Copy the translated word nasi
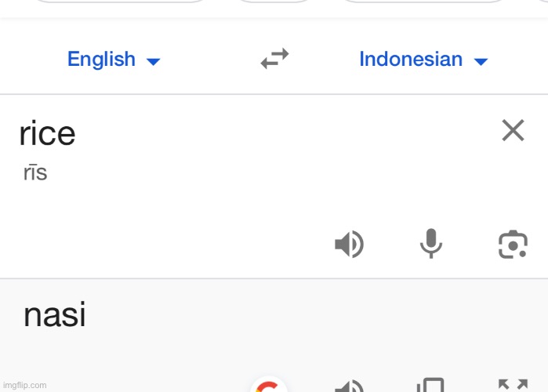 click(431, 385)
